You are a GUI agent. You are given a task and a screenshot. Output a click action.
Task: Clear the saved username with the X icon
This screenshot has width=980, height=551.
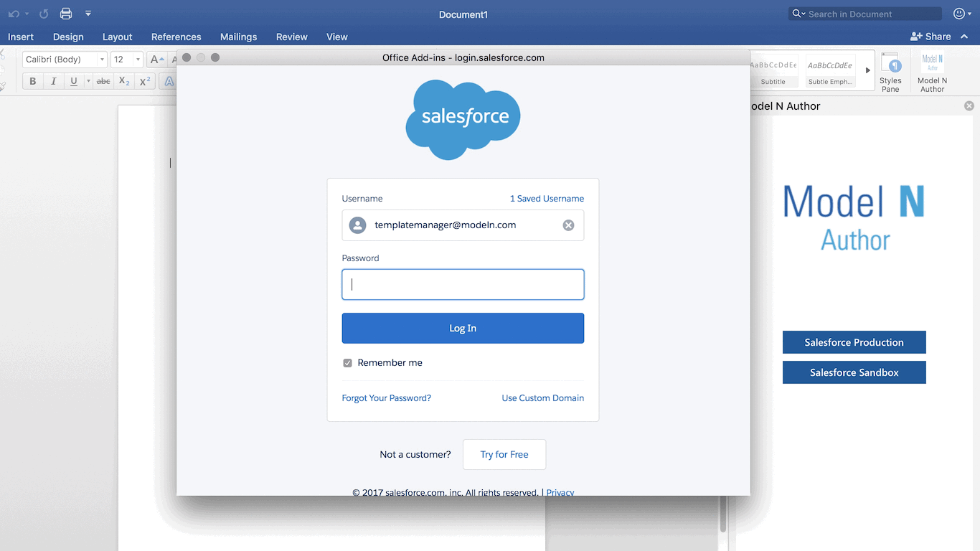point(568,225)
